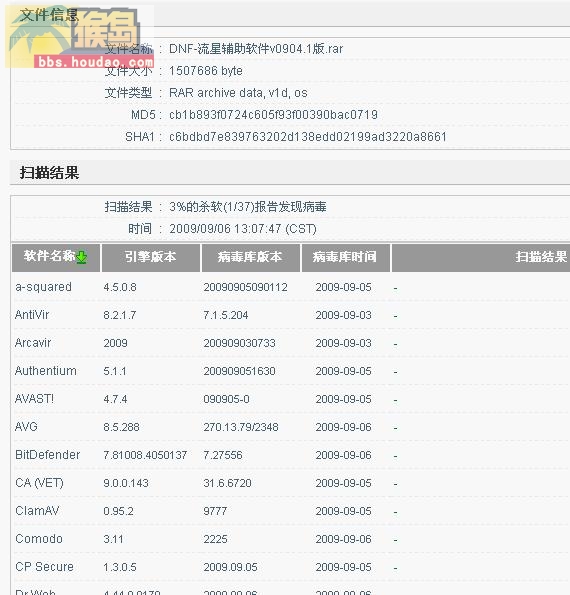Click the a-squared row name

pos(43,287)
